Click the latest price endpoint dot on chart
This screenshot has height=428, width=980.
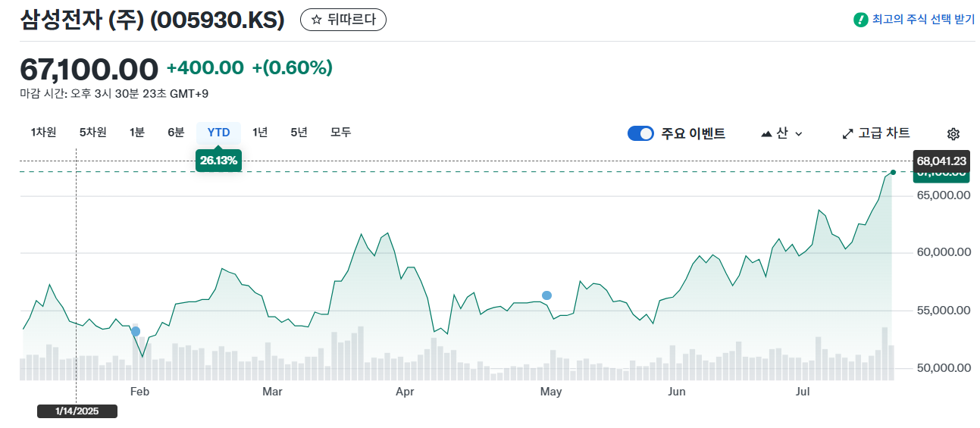pos(893,173)
